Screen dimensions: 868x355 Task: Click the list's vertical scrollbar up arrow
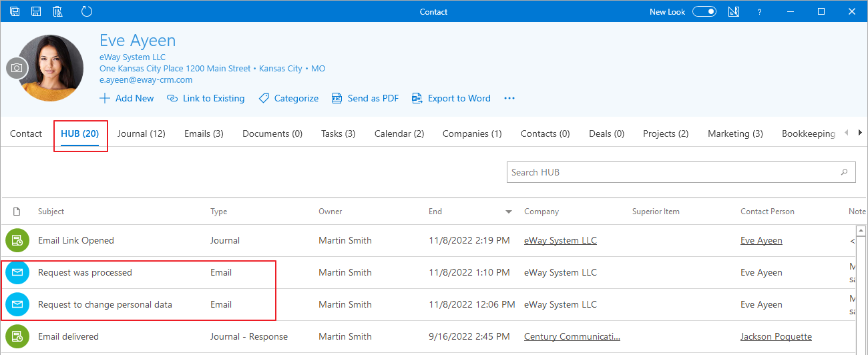(861, 232)
